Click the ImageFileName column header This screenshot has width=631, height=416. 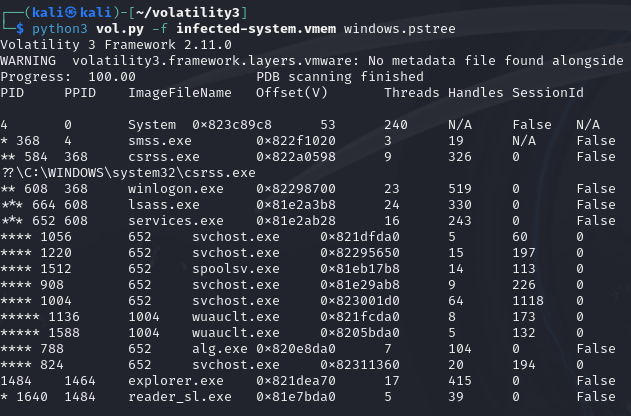point(180,93)
